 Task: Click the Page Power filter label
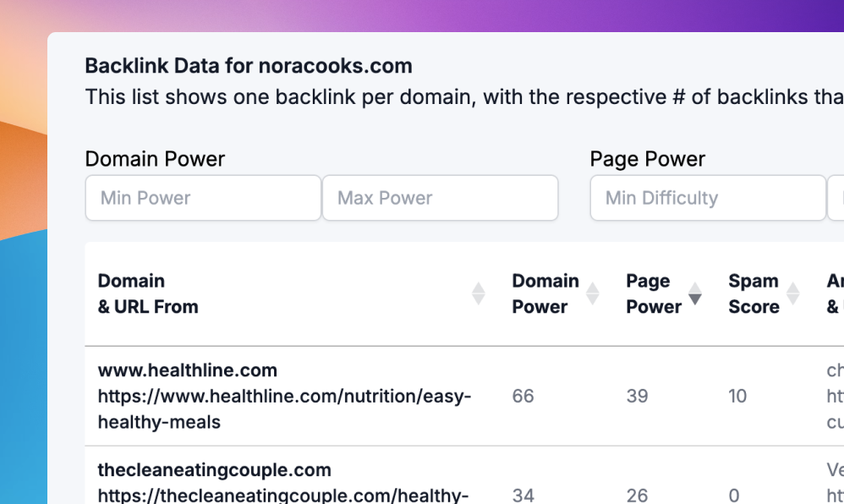point(647,159)
